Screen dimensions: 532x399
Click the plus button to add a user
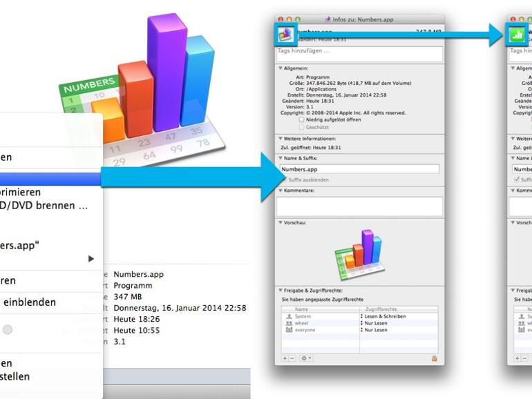[285, 358]
